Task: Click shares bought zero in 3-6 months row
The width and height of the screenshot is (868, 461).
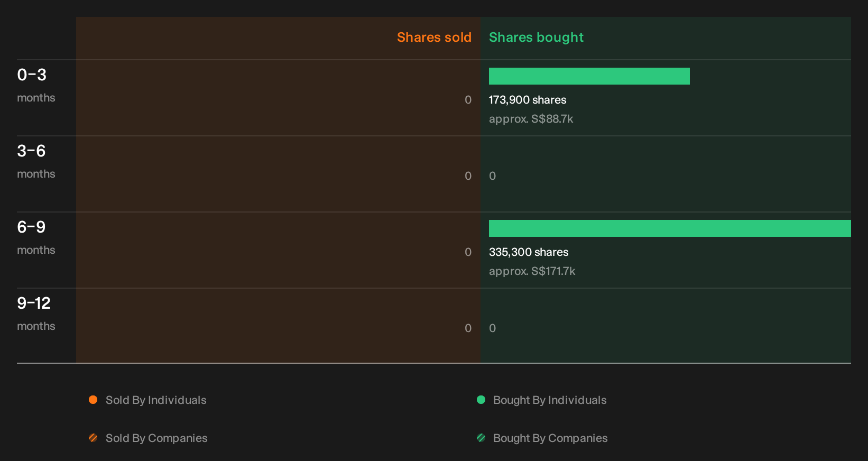Action: click(x=493, y=176)
